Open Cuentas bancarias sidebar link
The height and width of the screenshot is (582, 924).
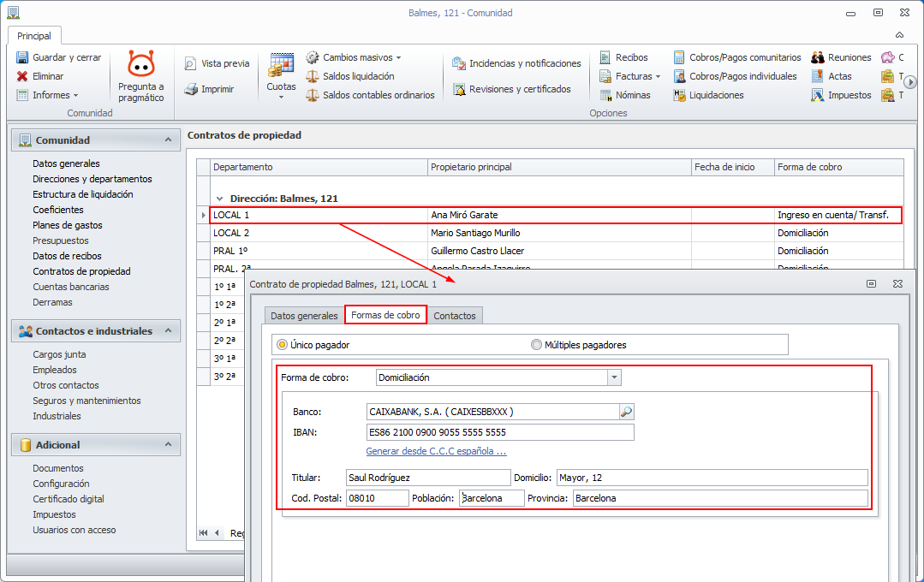click(x=71, y=287)
